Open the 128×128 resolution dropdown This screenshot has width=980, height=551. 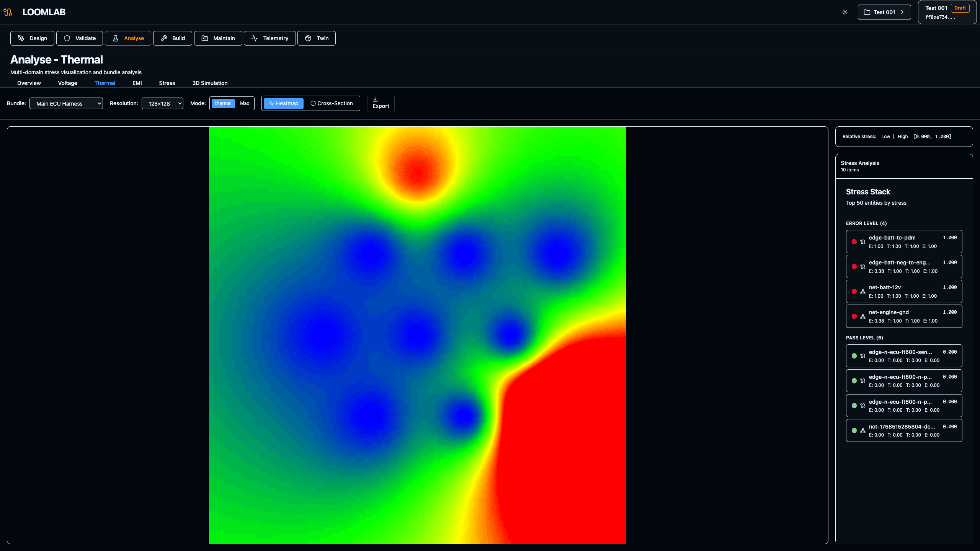[x=162, y=103]
